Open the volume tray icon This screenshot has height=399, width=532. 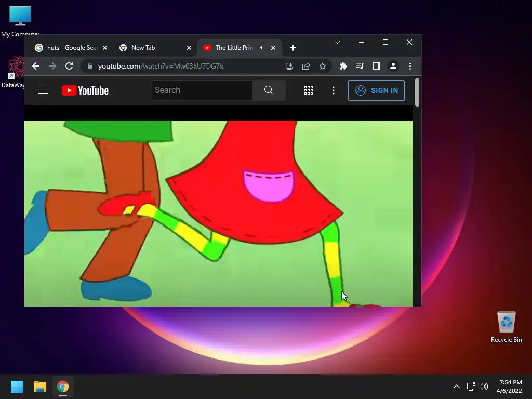[484, 387]
